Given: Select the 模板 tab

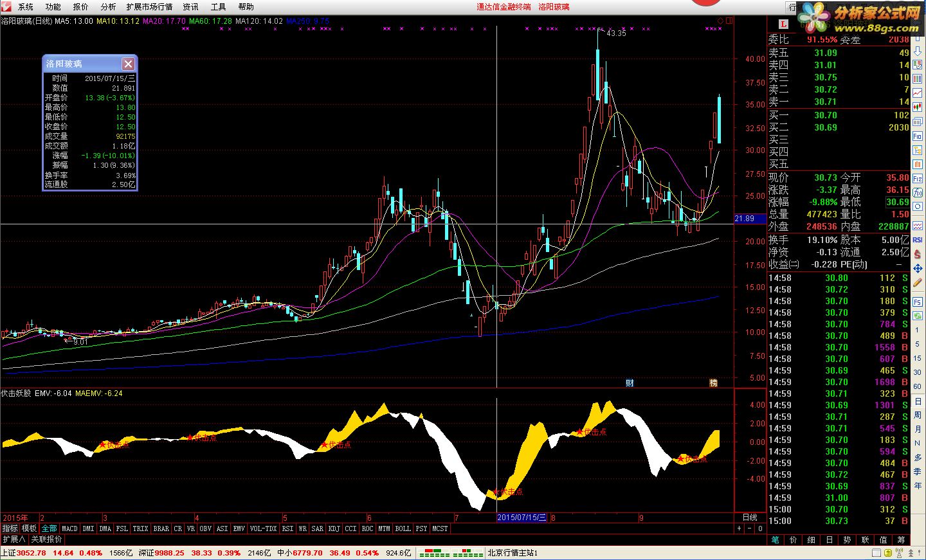Looking at the screenshot, I should (x=30, y=528).
